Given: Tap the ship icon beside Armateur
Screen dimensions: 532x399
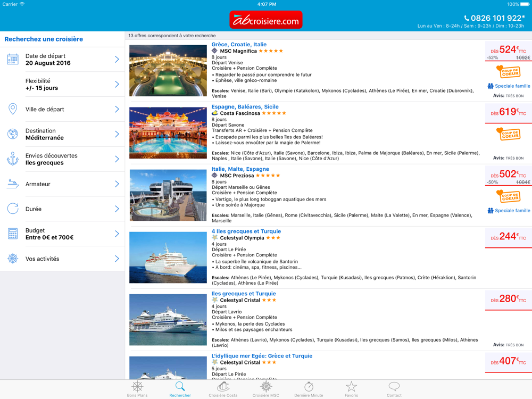Looking at the screenshot, I should tap(13, 184).
